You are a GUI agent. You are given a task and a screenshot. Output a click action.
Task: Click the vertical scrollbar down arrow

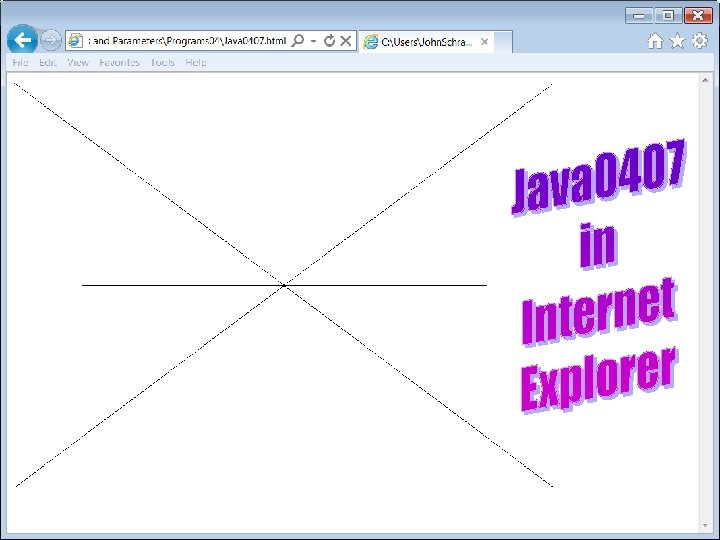point(705,526)
